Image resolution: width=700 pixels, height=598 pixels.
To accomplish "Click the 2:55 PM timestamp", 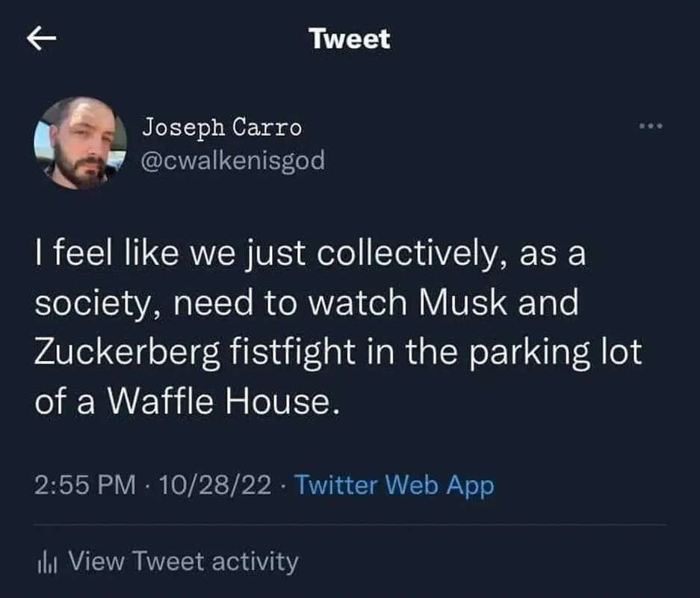I will pos(86,485).
